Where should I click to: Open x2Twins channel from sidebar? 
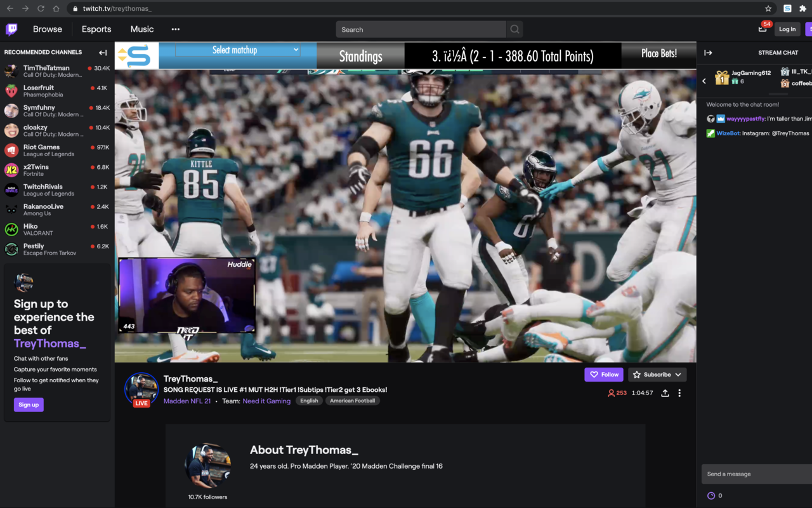(57, 170)
